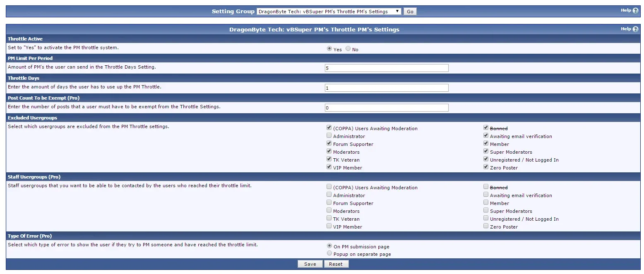Uncheck TK Veteran in Excluded Usergroups
Image resolution: width=644 pixels, height=274 pixels.
pos(329,159)
